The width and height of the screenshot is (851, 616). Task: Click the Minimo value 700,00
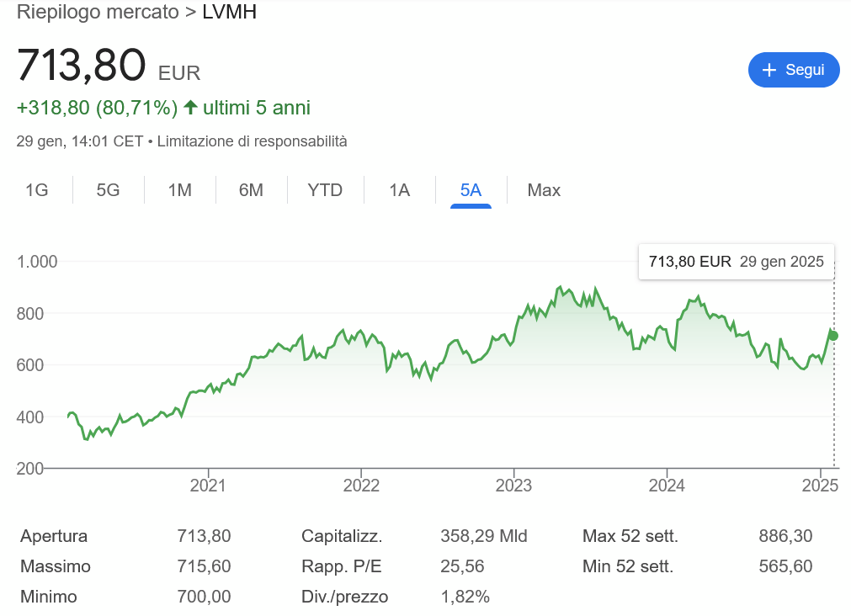204,597
